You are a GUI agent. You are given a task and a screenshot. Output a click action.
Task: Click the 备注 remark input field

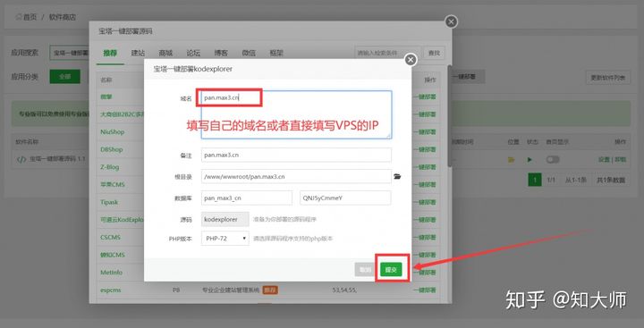tap(296, 156)
